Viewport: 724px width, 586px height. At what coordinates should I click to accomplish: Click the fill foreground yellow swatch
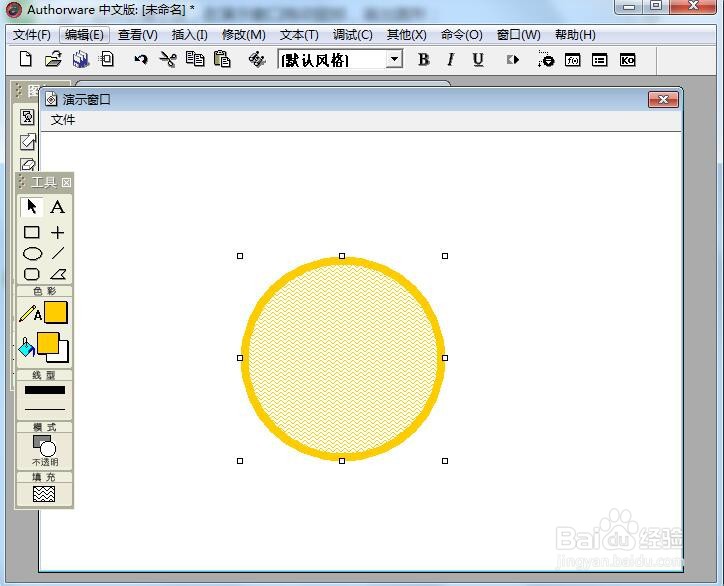point(48,344)
